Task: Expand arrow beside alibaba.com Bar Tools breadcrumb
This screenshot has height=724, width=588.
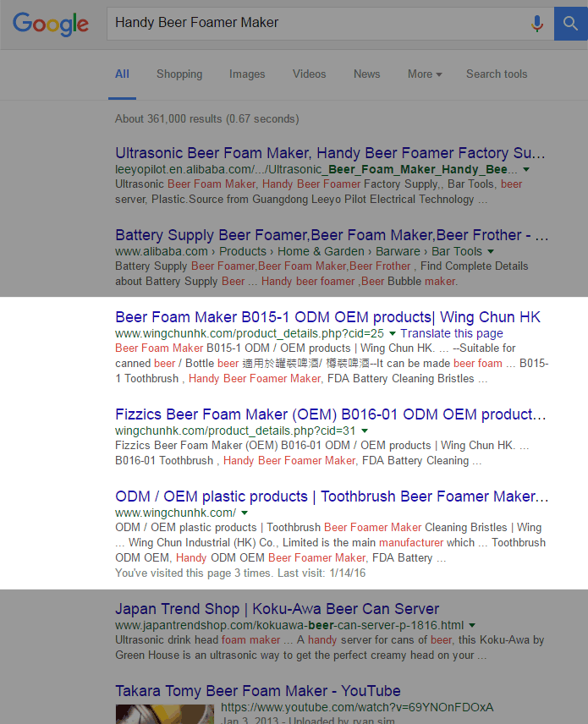Action: [491, 252]
